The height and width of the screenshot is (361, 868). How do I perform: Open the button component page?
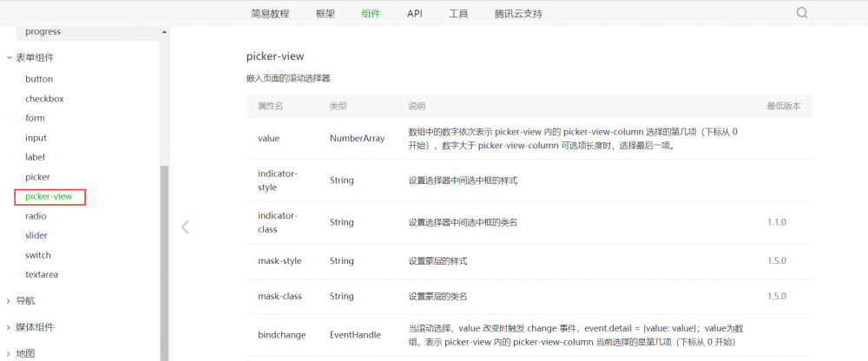click(x=39, y=79)
